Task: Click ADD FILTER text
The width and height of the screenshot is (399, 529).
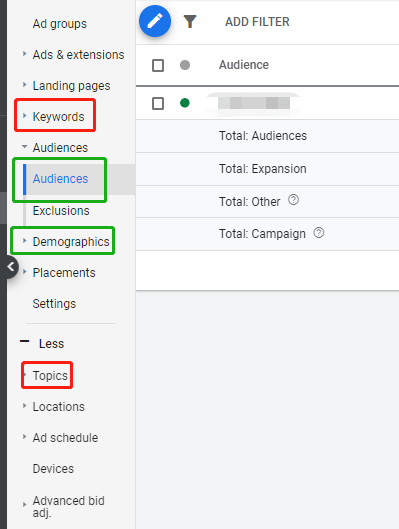Action: click(x=257, y=22)
